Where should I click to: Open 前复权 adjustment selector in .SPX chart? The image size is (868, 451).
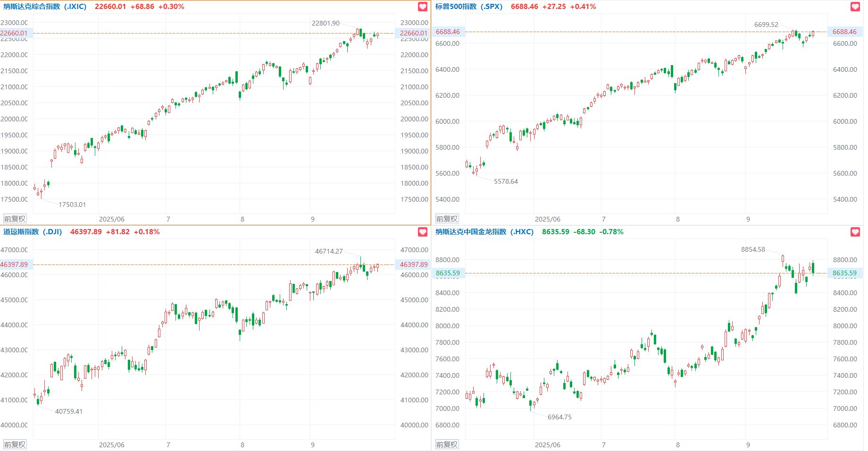[x=447, y=219]
